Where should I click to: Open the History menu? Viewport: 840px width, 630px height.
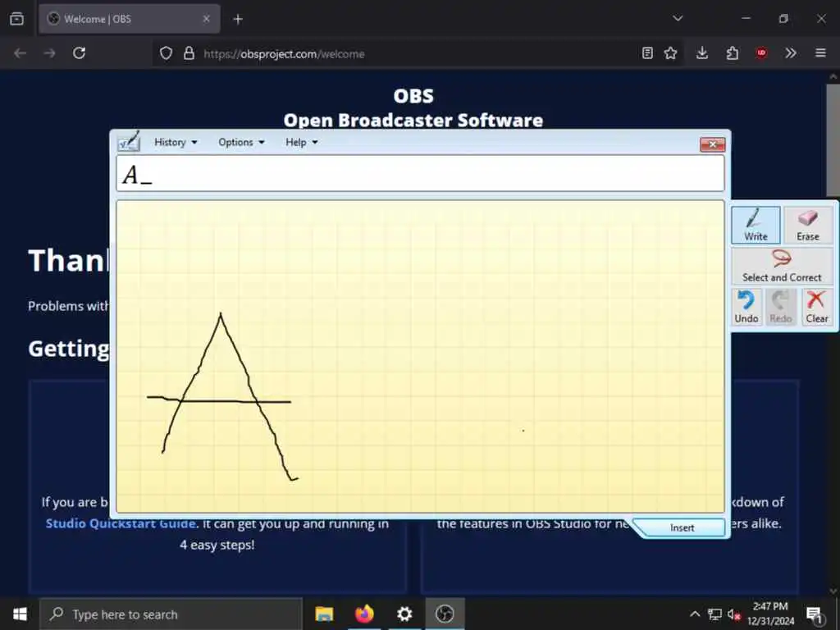pyautogui.click(x=176, y=142)
